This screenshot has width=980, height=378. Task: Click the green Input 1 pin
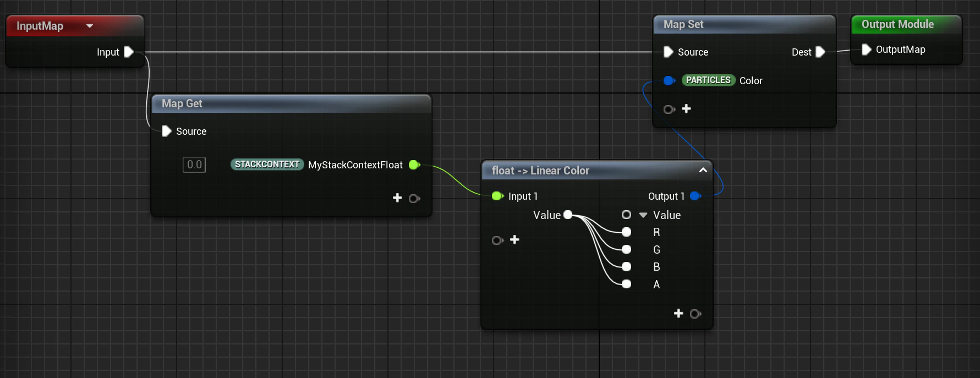coord(497,196)
